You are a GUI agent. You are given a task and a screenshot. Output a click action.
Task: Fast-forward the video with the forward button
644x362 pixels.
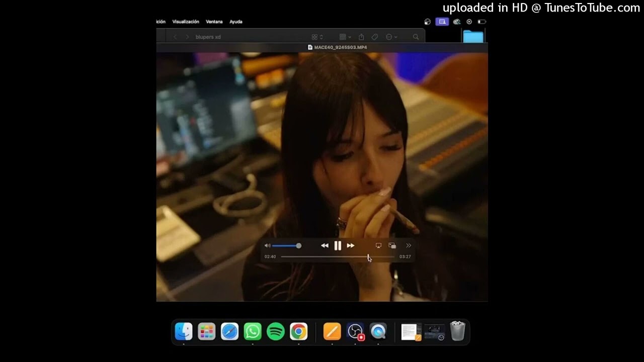point(351,245)
